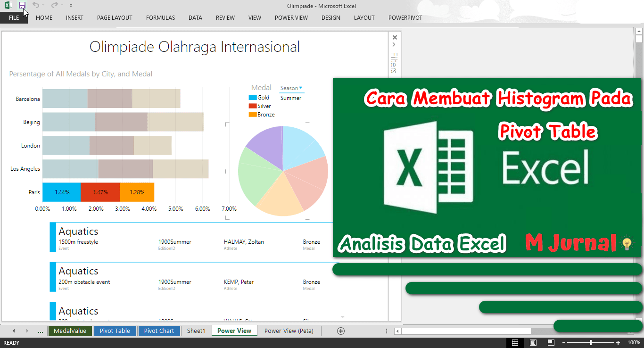The height and width of the screenshot is (348, 644).
Task: Click the Save icon on the Quick Access Toolbar
Action: point(22,5)
